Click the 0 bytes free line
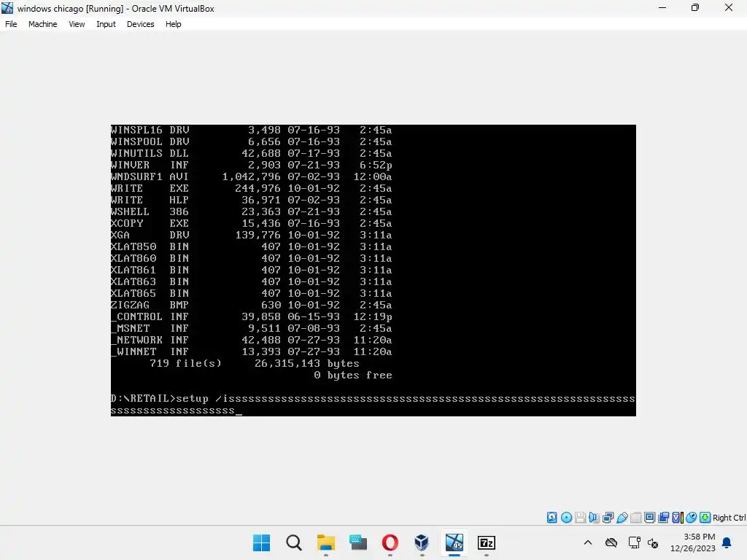The image size is (747, 560). pos(353,376)
